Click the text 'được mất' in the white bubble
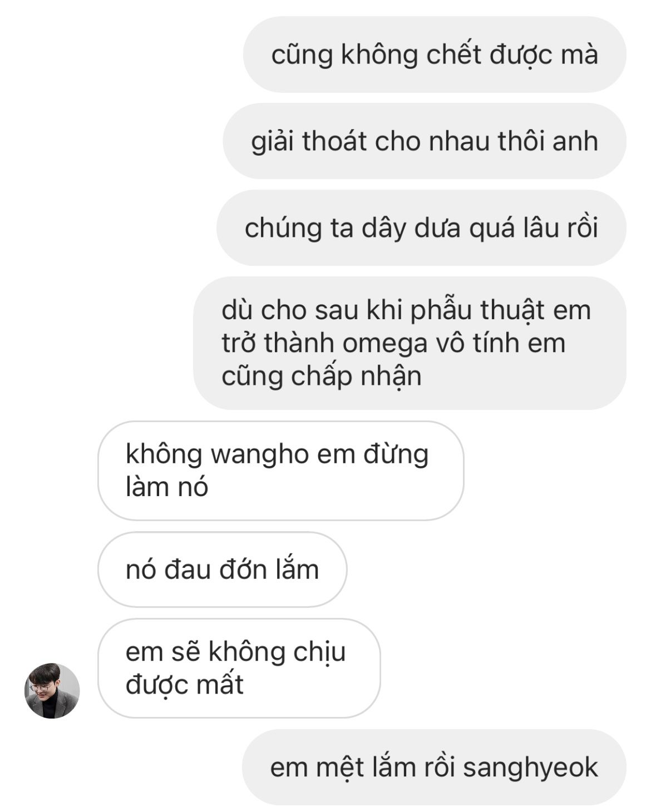651x812 pixels. (x=185, y=685)
